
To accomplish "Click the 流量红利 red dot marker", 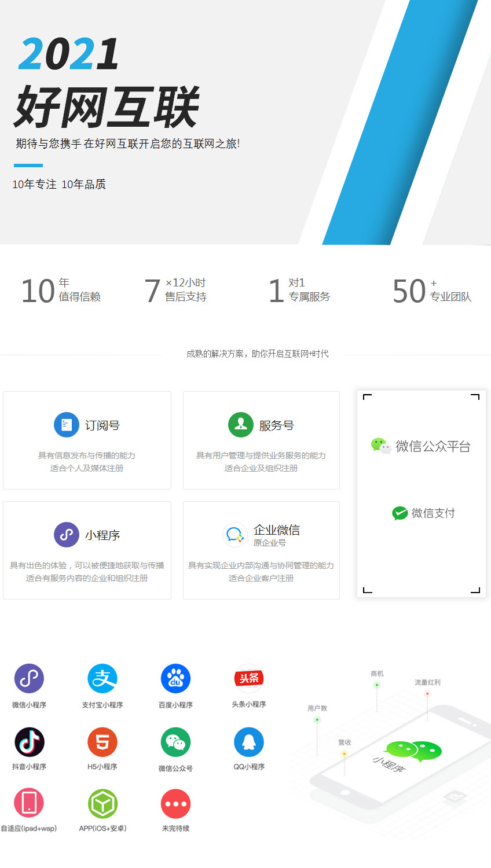I will coord(427,693).
